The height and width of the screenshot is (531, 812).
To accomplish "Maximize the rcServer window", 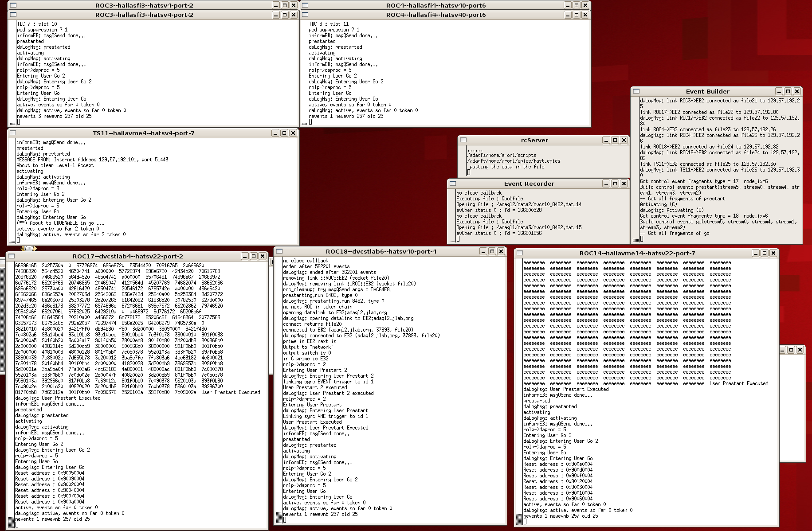I will tap(615, 140).
